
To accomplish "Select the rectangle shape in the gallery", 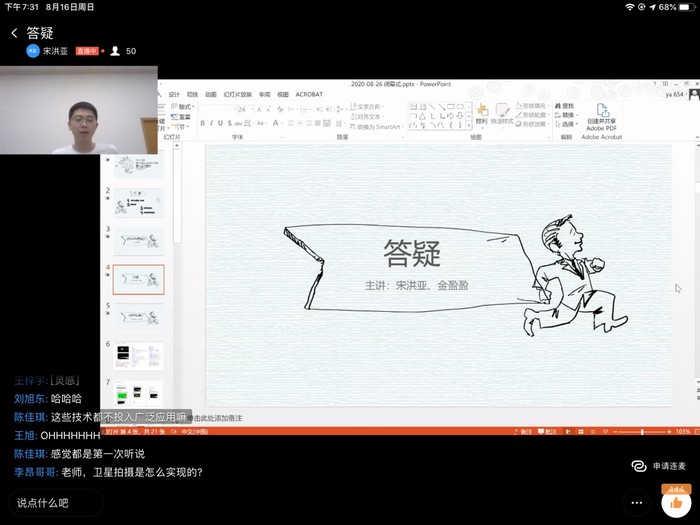I will 451,107.
